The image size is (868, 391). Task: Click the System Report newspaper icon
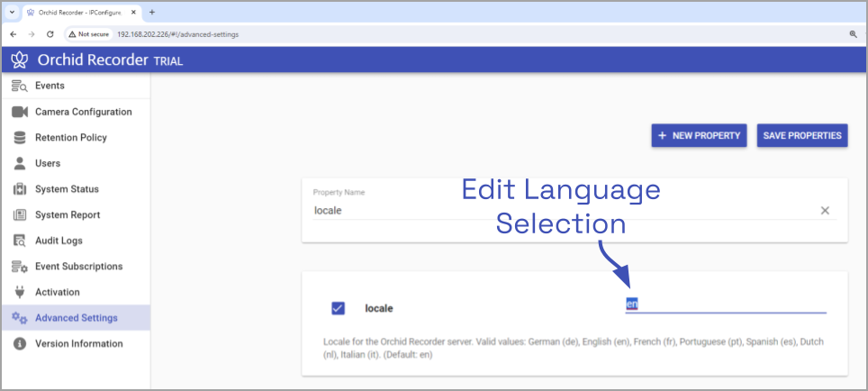(20, 215)
